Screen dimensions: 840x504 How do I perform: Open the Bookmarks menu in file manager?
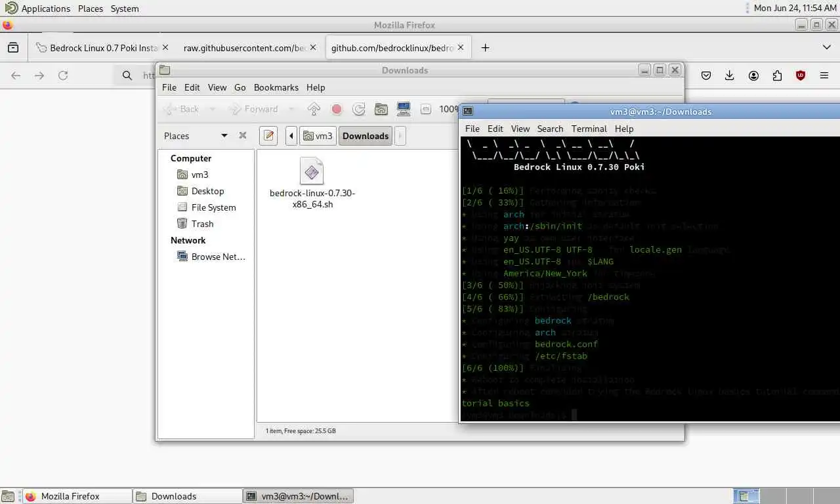pos(276,87)
